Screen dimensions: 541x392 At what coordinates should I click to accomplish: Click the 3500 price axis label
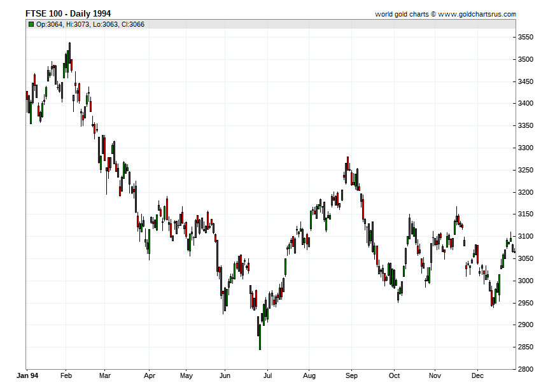[526, 59]
